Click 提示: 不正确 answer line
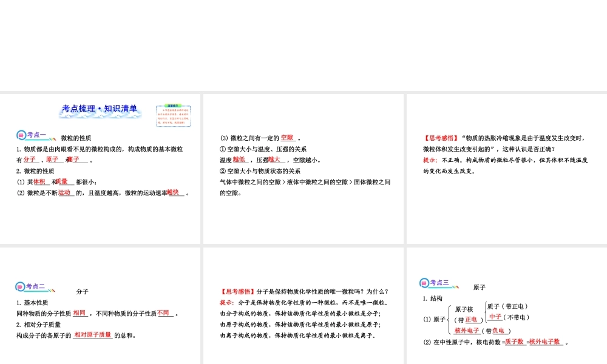 coord(506,160)
